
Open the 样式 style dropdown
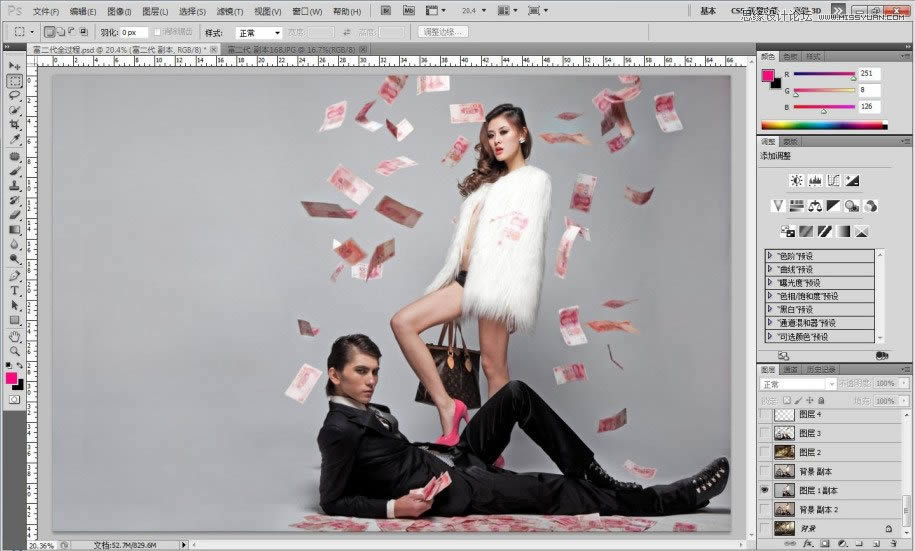258,32
